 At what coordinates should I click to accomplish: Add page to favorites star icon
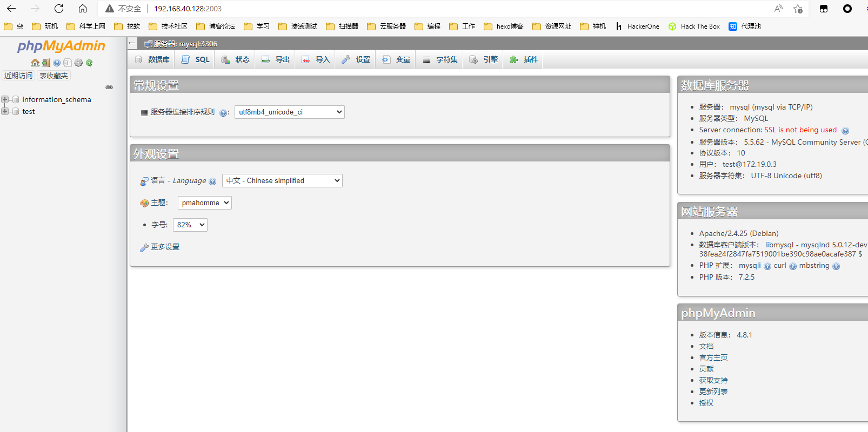click(x=798, y=9)
